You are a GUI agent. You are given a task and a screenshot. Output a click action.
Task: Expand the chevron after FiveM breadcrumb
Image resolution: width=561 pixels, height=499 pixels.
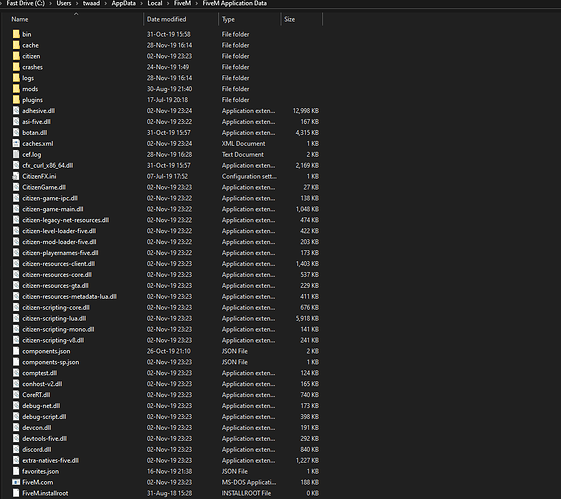196,4
